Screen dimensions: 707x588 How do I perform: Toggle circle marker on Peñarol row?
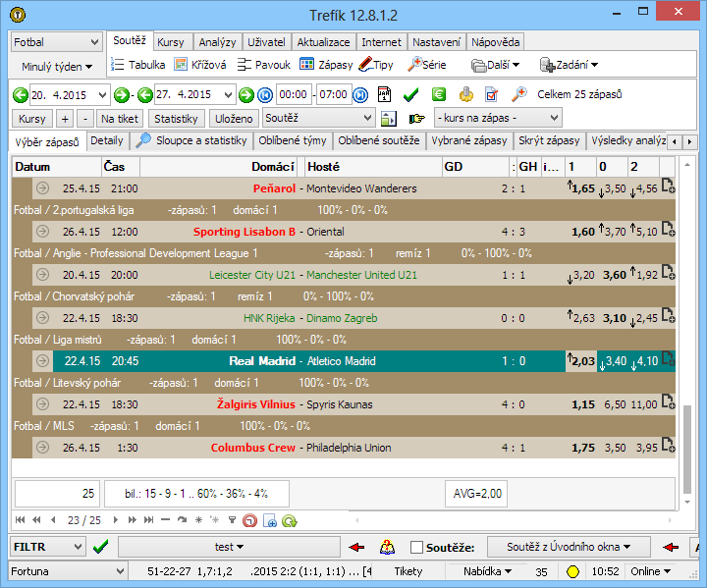coord(42,188)
